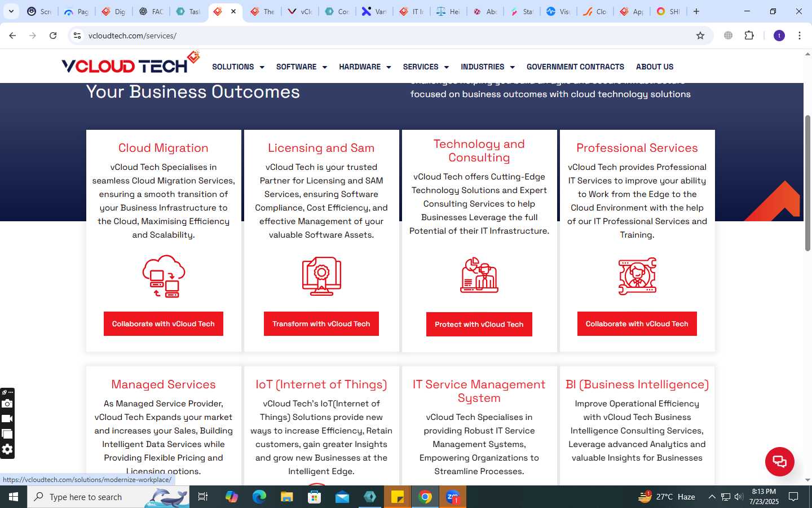The height and width of the screenshot is (508, 812).
Task: Go forward to the next page
Action: (33, 36)
